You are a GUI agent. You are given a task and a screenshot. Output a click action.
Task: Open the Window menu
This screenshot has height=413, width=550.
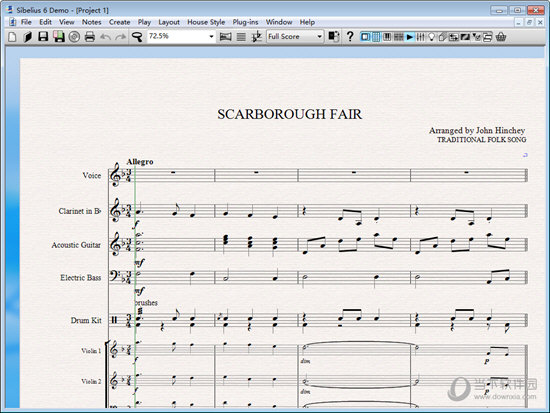click(x=279, y=22)
